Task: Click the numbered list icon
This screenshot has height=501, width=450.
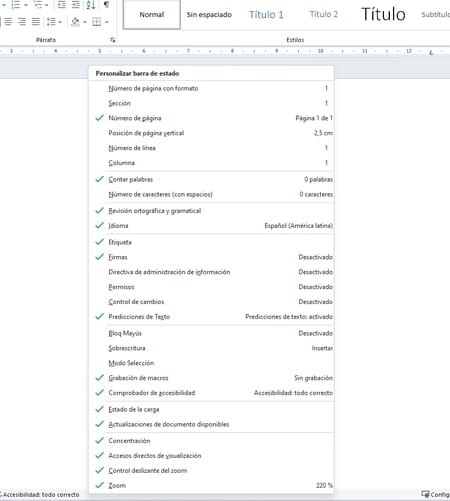Action: (x=15, y=5)
